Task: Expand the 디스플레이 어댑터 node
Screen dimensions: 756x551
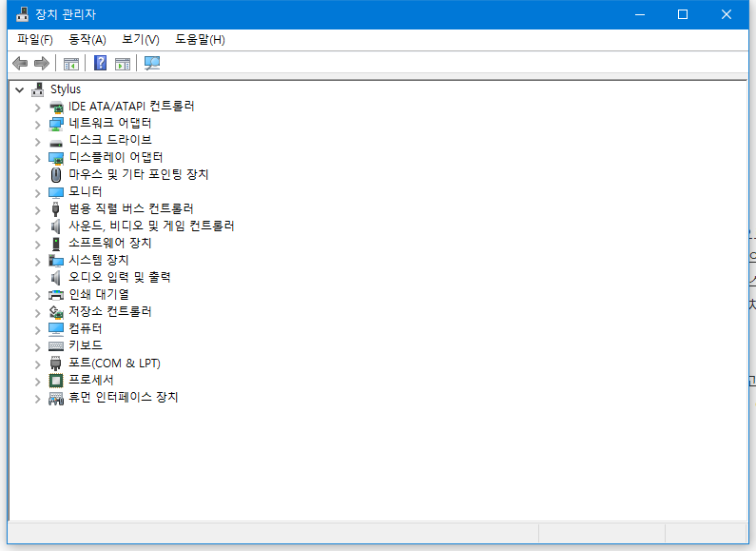Action: pos(38,159)
